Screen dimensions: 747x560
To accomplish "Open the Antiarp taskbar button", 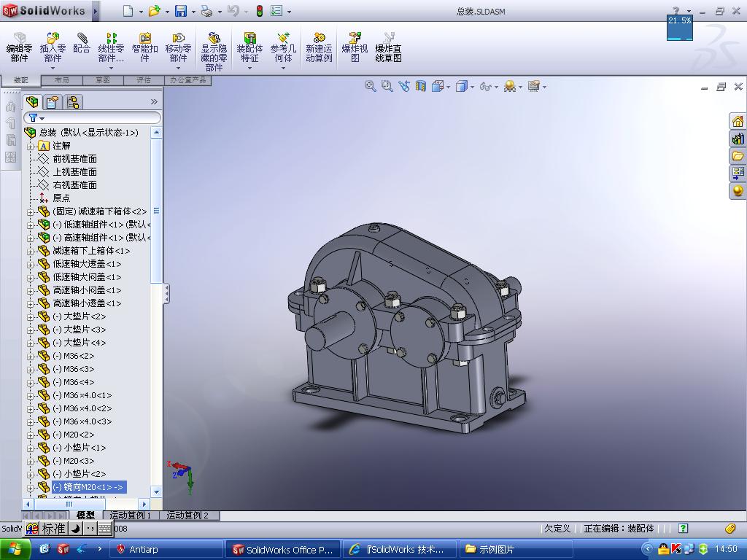I will click(x=166, y=550).
